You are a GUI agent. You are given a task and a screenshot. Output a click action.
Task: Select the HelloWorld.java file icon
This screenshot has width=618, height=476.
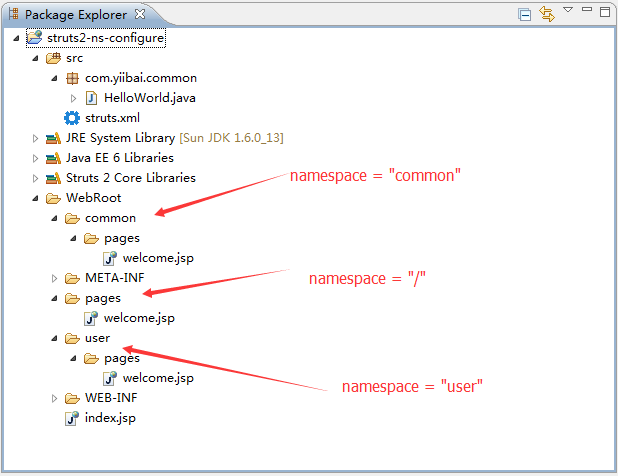[91, 98]
